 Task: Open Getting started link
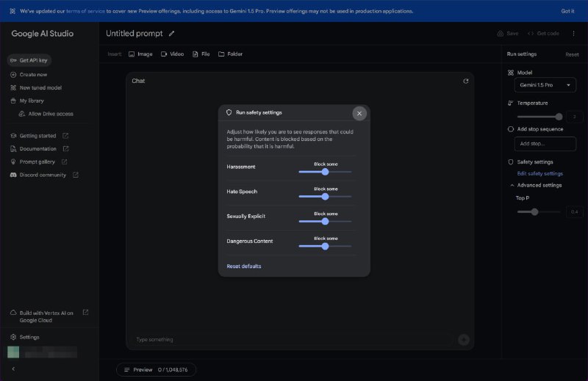point(37,136)
